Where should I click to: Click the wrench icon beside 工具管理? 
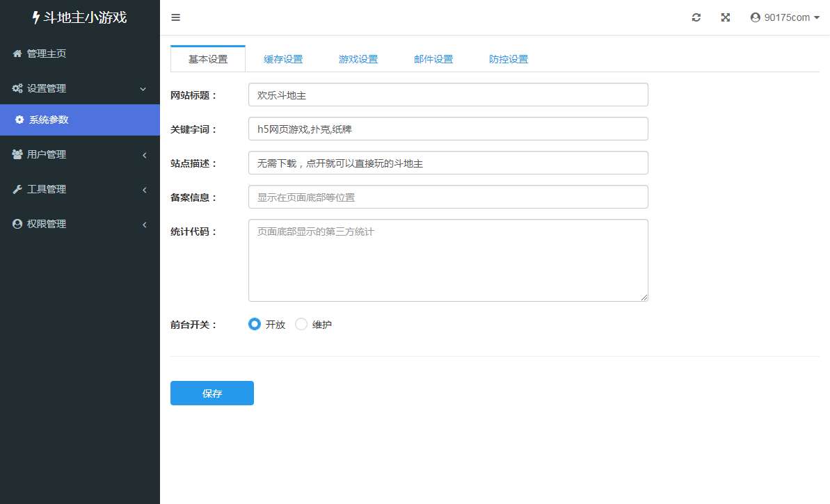(17, 189)
